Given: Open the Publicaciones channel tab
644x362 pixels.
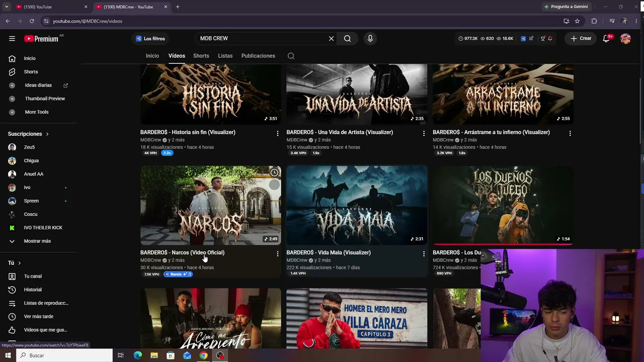Looking at the screenshot, I should tap(258, 56).
